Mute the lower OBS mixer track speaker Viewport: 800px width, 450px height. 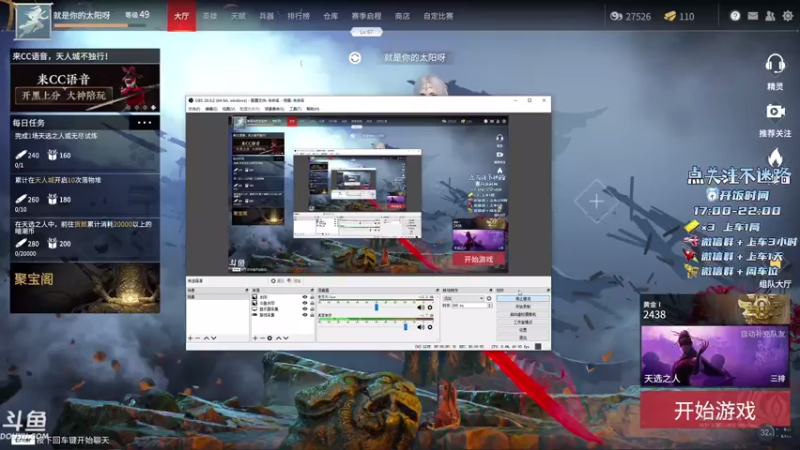click(x=420, y=327)
